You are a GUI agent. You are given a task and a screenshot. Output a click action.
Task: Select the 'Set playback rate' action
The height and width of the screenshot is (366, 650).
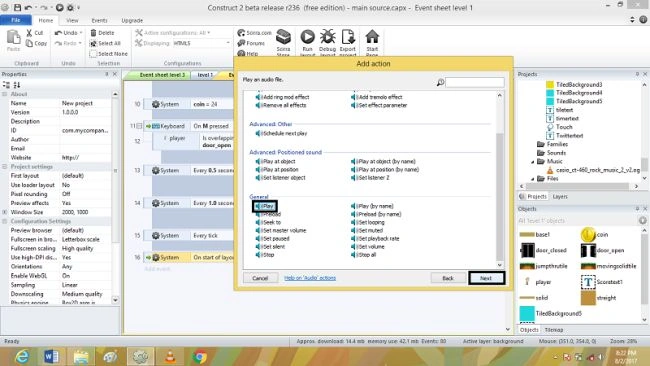coord(375,239)
